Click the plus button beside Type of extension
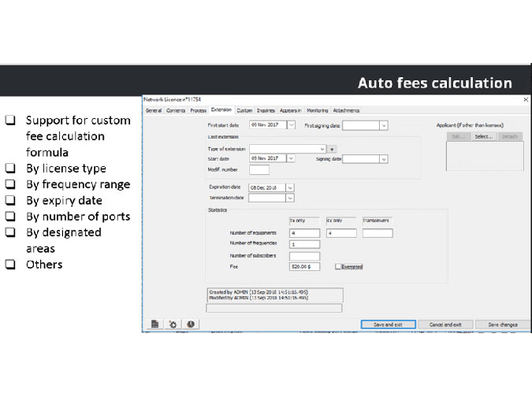The height and width of the screenshot is (419, 532). coord(332,148)
